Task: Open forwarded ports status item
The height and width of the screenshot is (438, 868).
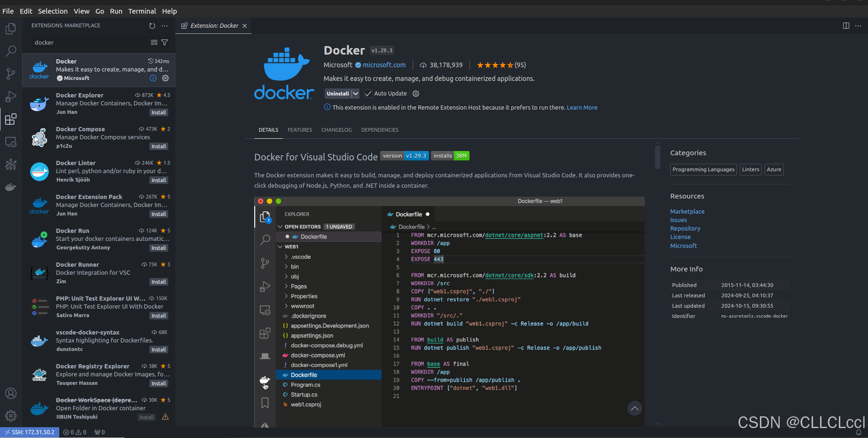Action: click(100, 432)
